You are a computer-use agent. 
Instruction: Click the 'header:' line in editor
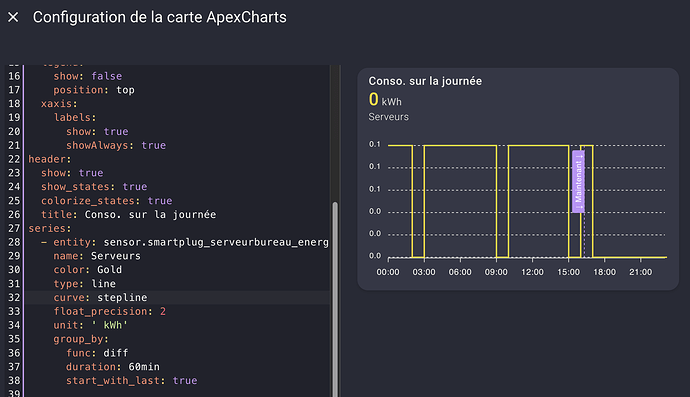tap(49, 159)
